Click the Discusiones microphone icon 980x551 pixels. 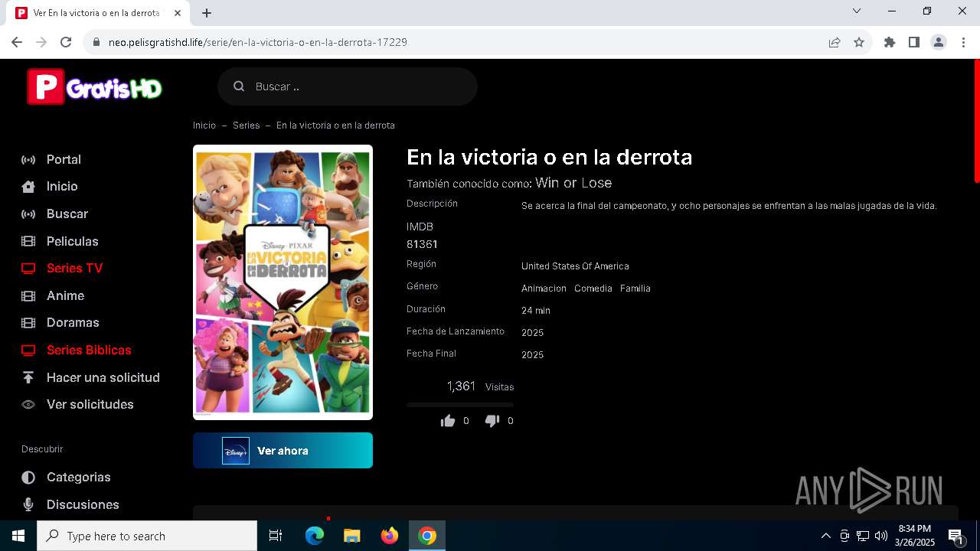click(28, 505)
